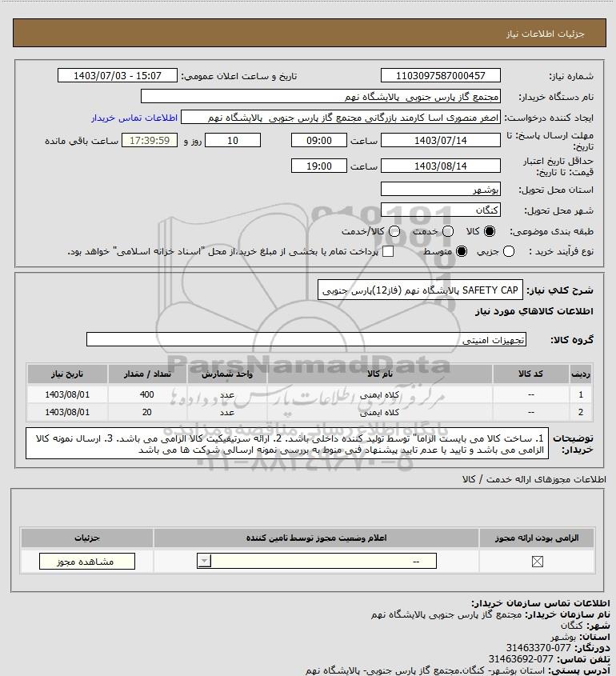Select the خدمت radio button
616x676 pixels.
point(448,231)
